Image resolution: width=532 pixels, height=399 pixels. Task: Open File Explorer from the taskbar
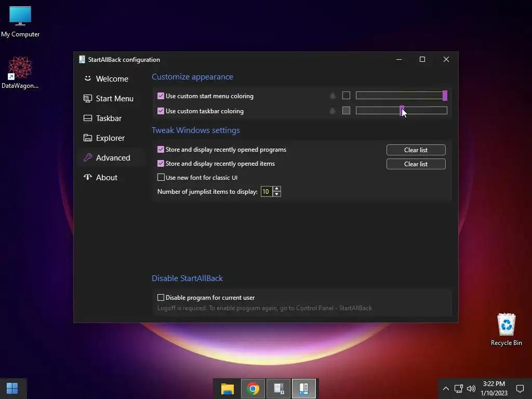[x=228, y=389]
